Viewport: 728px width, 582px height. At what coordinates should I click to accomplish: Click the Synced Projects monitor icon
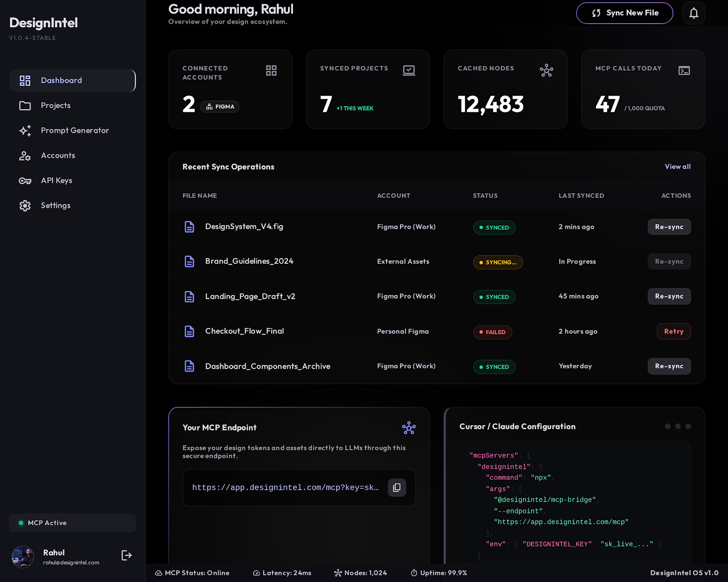point(409,70)
